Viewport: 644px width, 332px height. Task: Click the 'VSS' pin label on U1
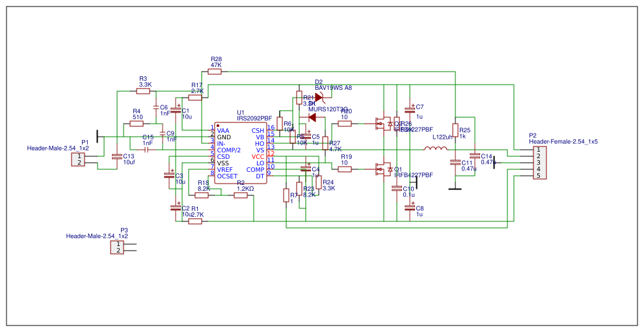223,163
